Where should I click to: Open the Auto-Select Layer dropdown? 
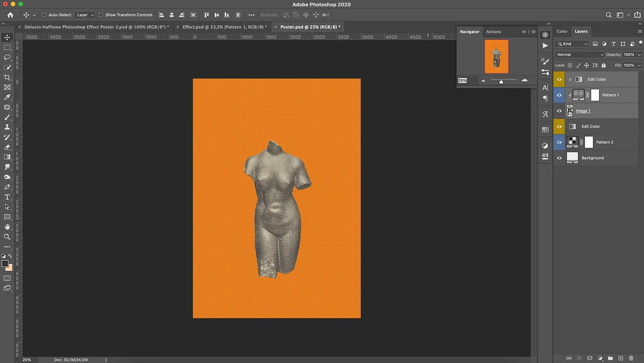click(85, 15)
